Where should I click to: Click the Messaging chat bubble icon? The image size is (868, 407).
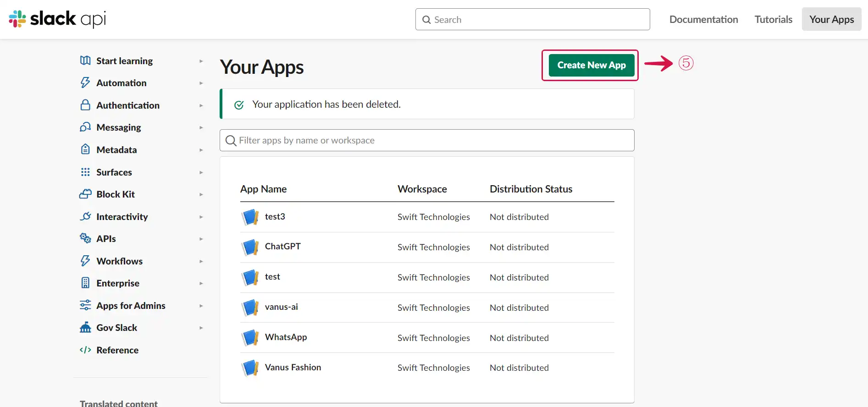[x=85, y=127]
